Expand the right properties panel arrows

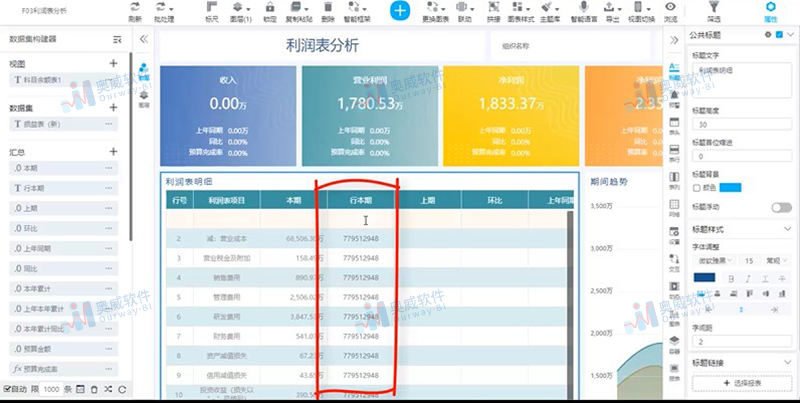pyautogui.click(x=674, y=40)
